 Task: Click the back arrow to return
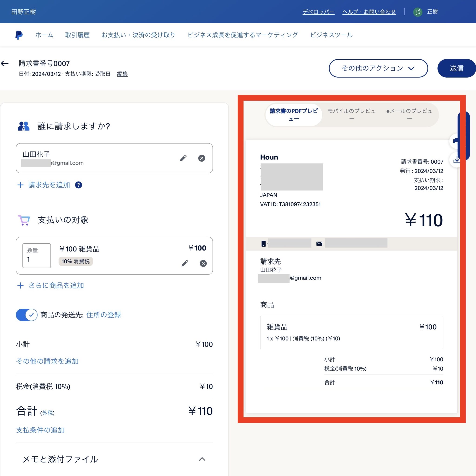5,63
